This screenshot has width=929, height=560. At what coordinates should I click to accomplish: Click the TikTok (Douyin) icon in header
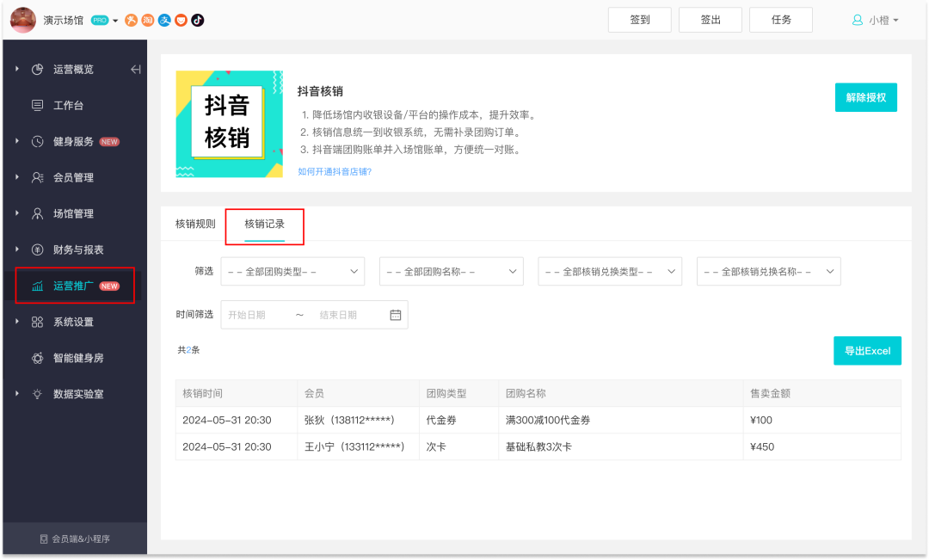[197, 20]
